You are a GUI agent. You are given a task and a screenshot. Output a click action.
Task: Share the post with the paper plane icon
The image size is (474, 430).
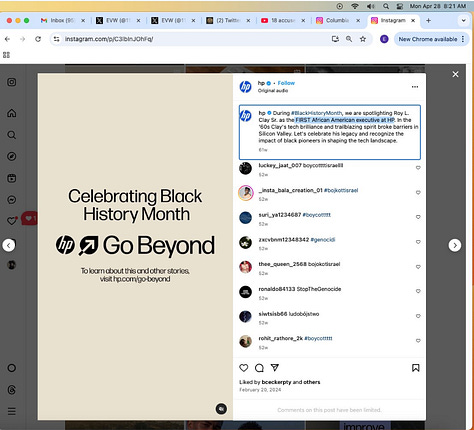click(x=275, y=367)
